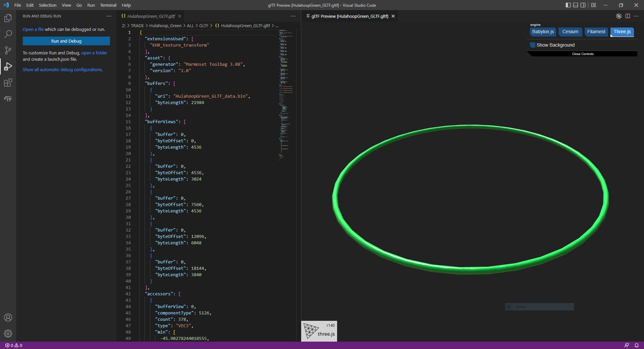
Task: Toggle Primary Side Bar layout icon
Action: (568, 5)
